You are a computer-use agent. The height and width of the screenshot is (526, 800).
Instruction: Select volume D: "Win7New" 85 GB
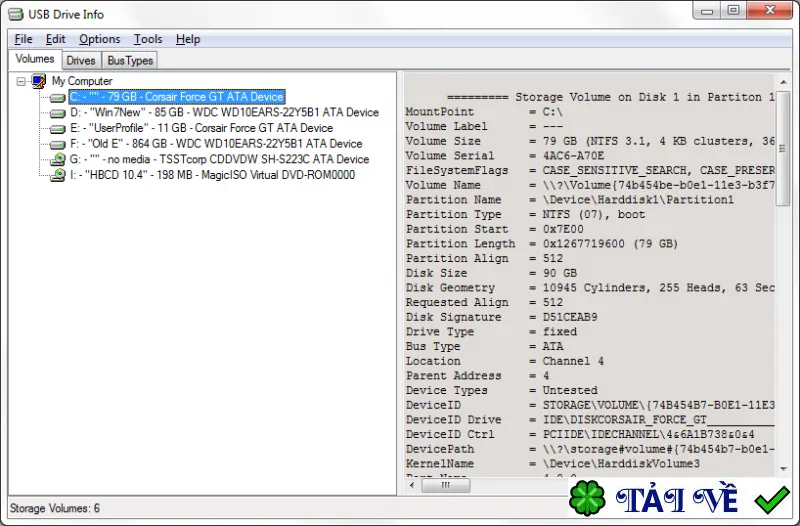coord(224,112)
